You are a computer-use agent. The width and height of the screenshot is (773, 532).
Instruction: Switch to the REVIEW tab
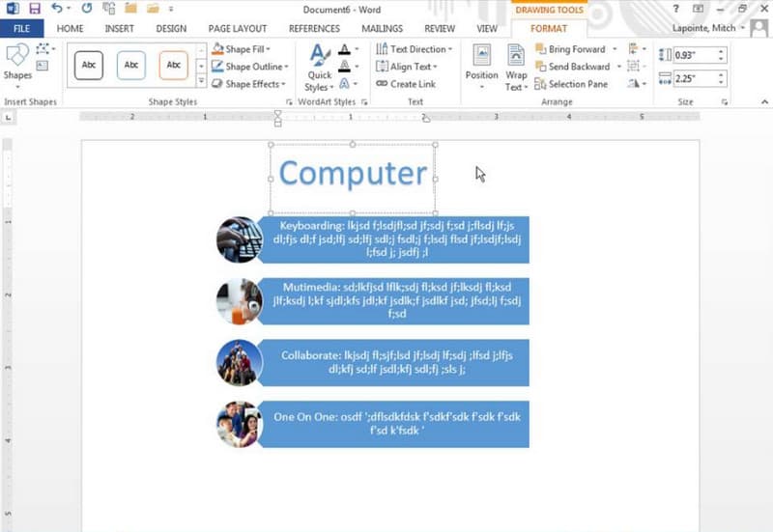tap(440, 29)
